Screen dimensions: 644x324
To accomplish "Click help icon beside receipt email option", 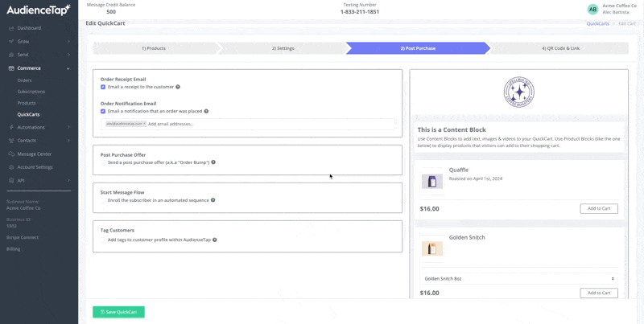I will click(178, 87).
